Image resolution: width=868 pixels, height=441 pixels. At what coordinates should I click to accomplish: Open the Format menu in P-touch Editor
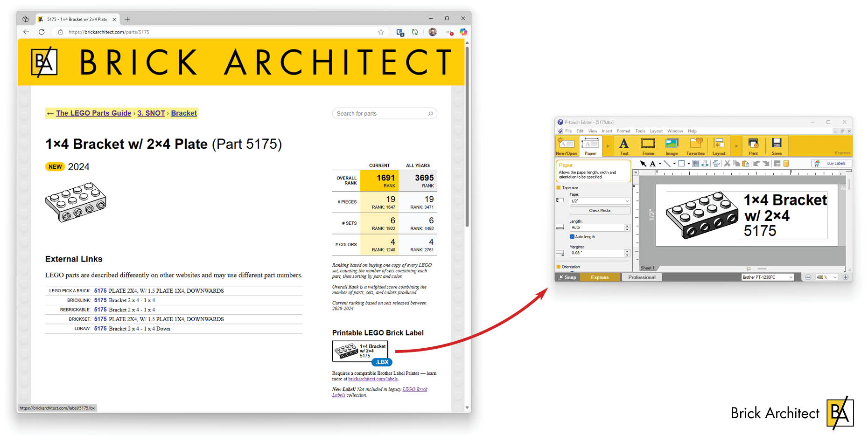pos(624,131)
